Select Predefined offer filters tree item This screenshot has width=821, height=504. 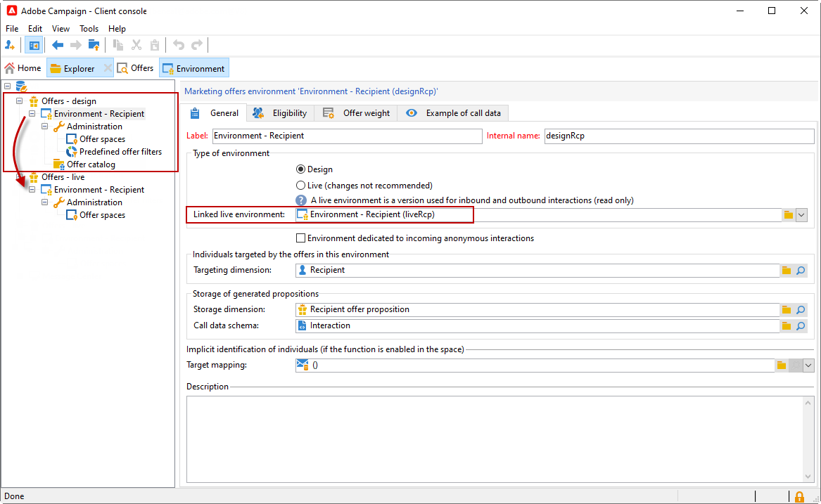(120, 152)
